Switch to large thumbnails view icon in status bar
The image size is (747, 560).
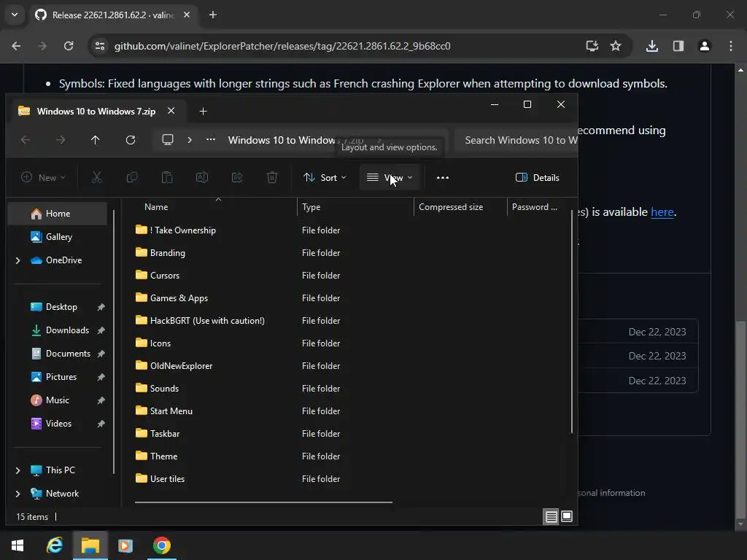[567, 517]
